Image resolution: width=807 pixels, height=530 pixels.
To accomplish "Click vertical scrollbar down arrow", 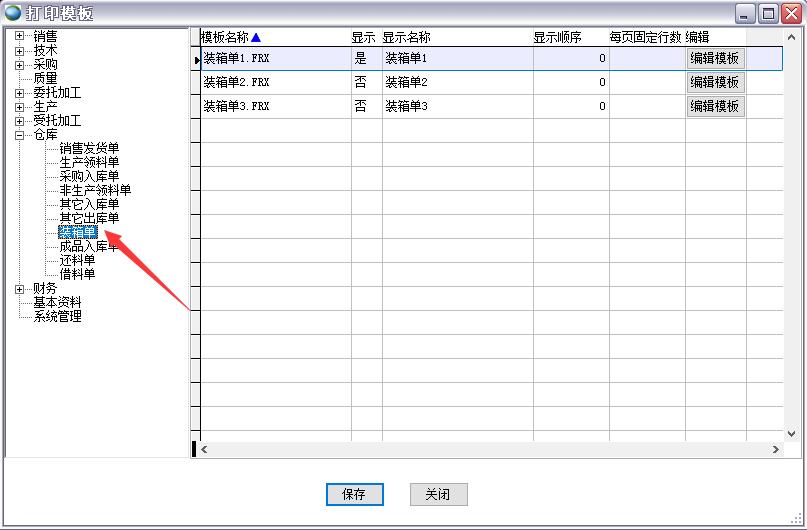I will point(791,433).
